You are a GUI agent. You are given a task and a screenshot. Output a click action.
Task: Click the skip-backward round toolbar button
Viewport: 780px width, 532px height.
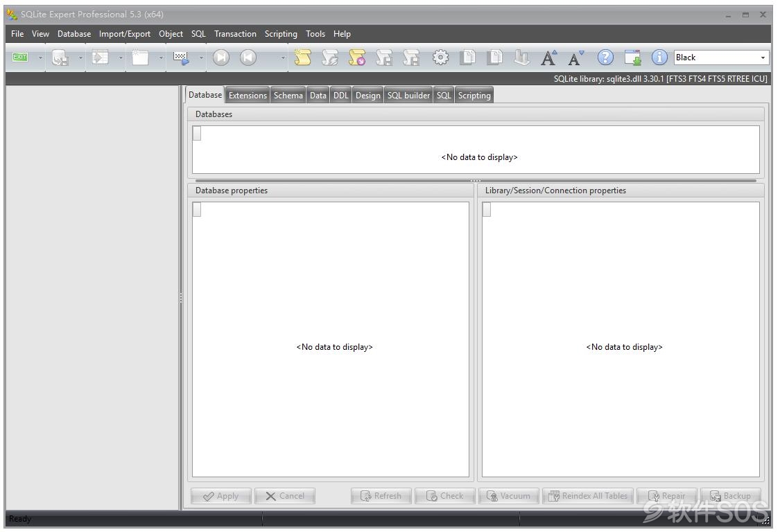248,57
